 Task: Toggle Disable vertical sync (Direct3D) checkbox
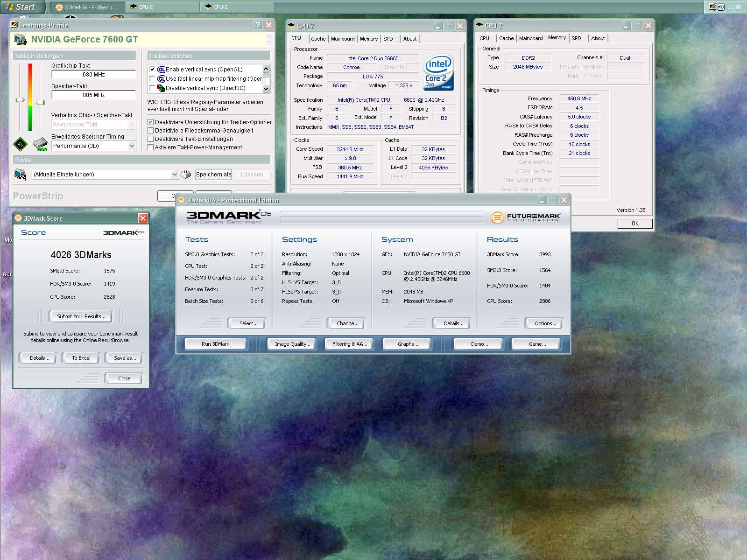(152, 88)
